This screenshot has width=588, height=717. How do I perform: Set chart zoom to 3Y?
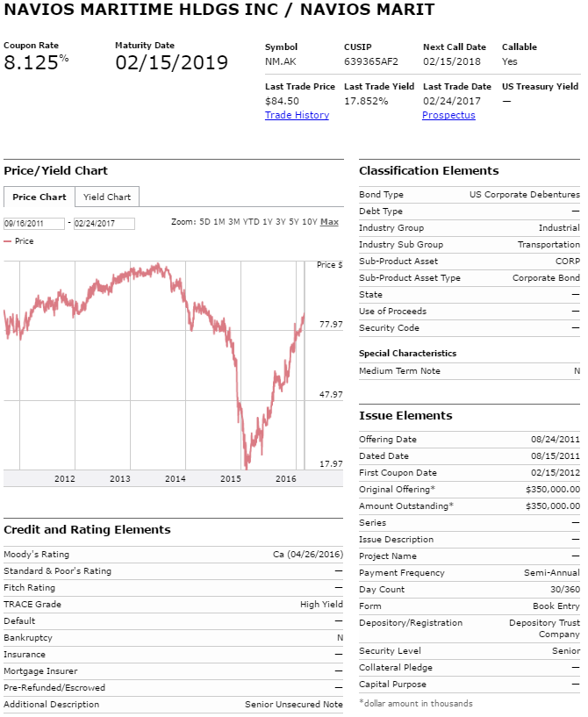point(281,222)
